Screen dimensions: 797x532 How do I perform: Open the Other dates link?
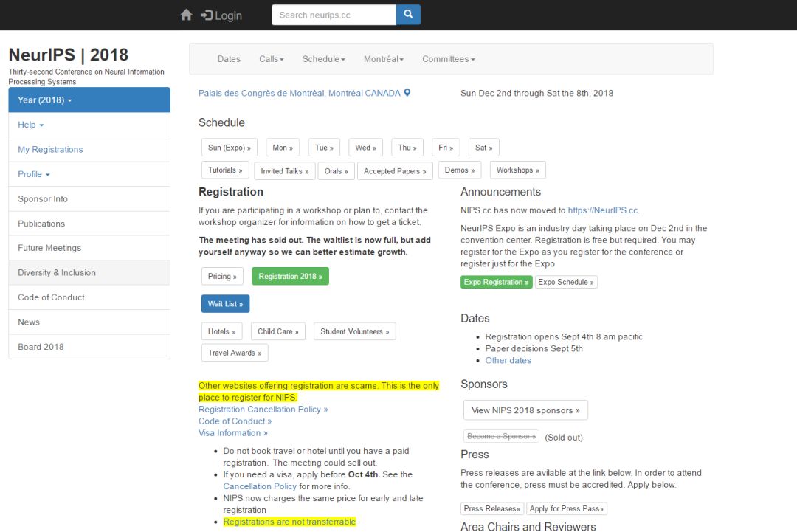coord(508,360)
